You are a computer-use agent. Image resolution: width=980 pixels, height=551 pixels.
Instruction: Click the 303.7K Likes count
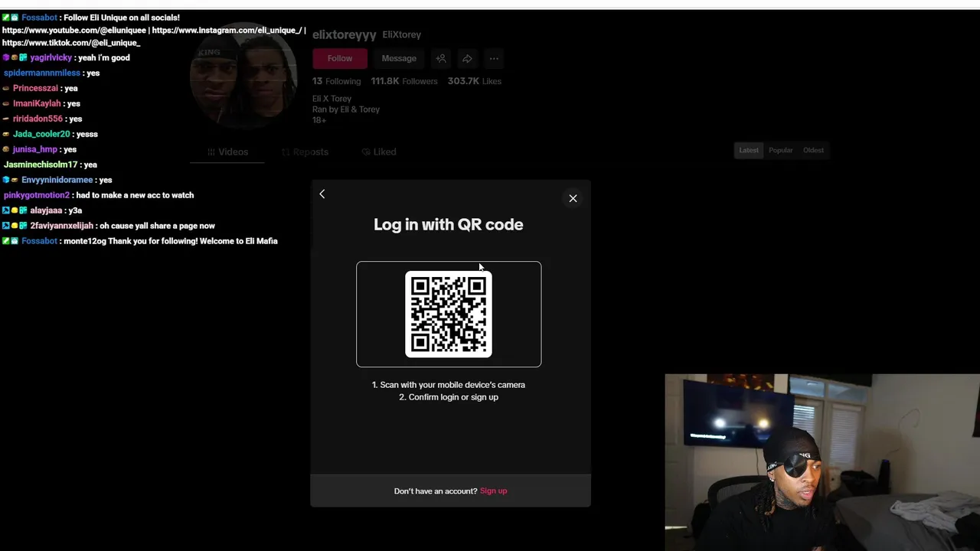click(x=475, y=81)
